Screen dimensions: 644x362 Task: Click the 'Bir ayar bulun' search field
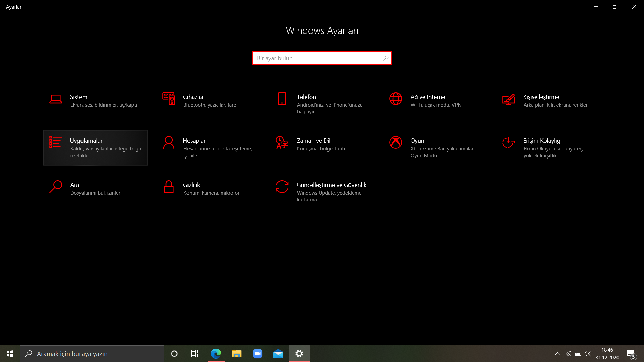coord(317,58)
